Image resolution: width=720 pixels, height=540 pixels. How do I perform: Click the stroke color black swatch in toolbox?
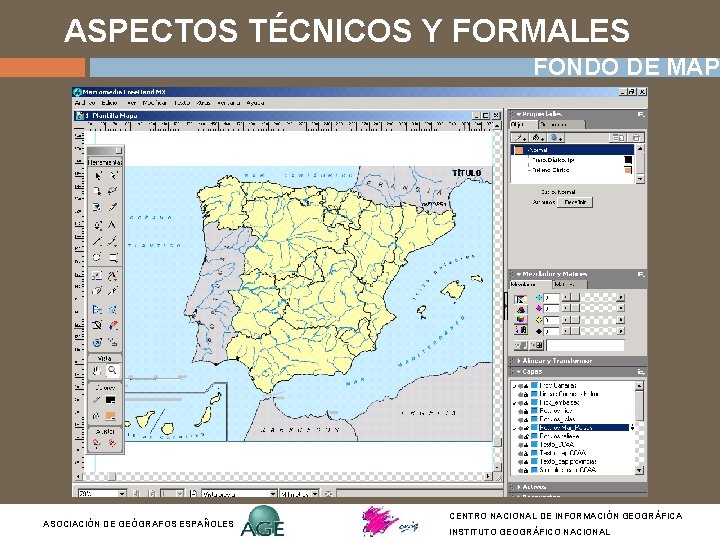[111, 400]
